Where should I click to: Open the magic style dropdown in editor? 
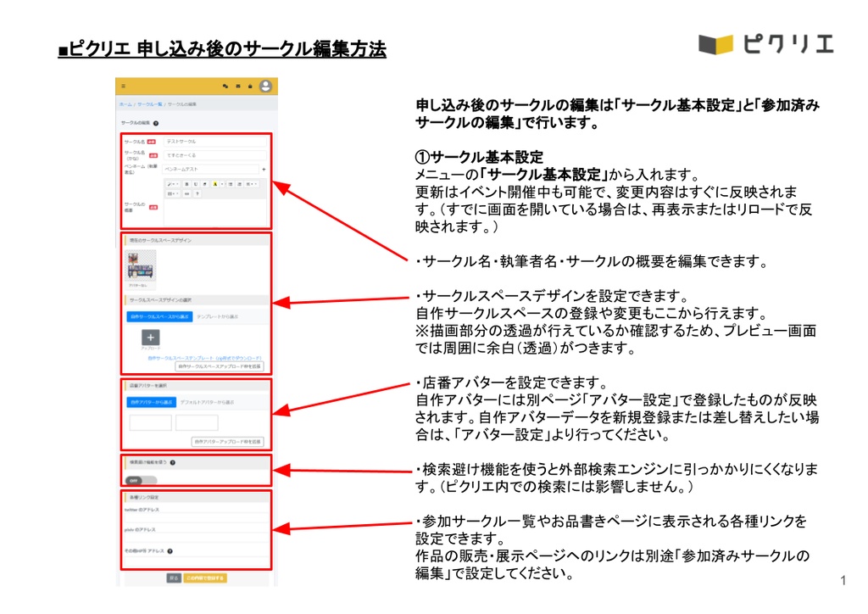coord(173,184)
